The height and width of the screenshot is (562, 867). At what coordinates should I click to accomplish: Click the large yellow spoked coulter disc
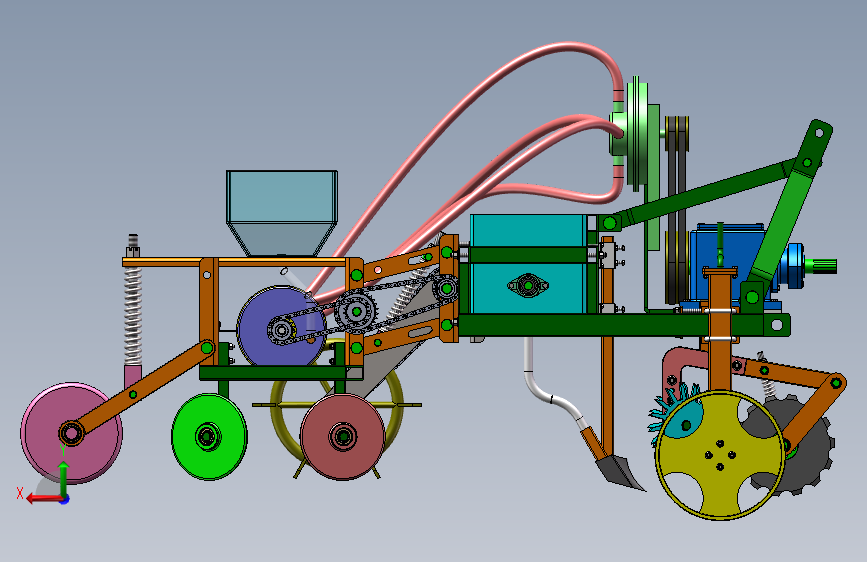pyautogui.click(x=719, y=455)
